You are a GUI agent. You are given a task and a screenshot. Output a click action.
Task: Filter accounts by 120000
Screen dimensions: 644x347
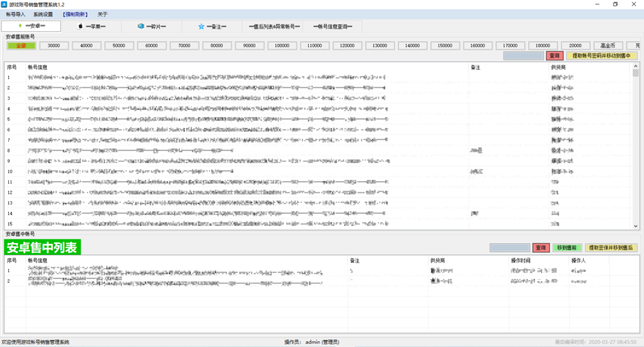[347, 46]
